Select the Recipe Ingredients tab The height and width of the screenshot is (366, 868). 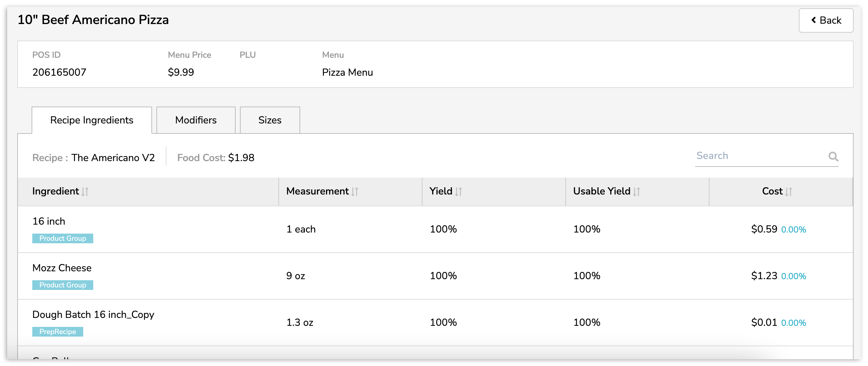click(x=92, y=120)
